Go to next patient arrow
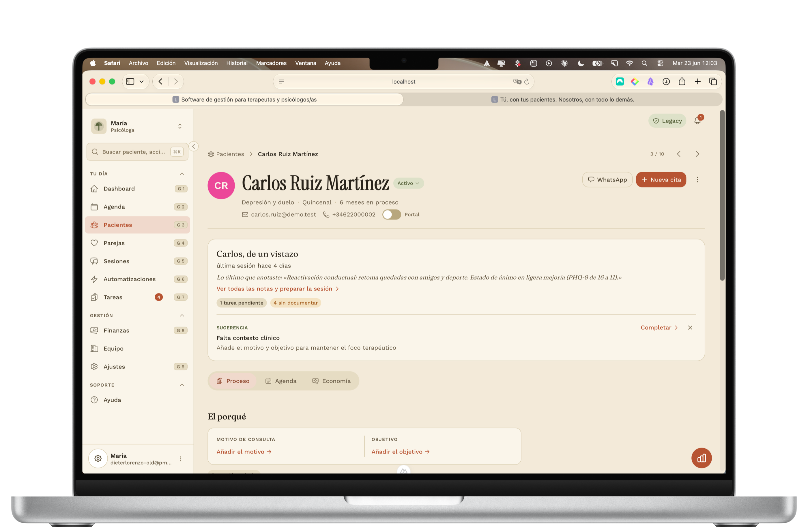Viewport: 808px width, 532px height. point(697,154)
